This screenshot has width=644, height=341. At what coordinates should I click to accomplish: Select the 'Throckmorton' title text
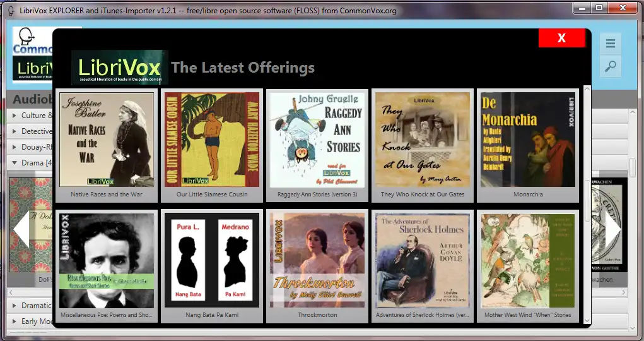pyautogui.click(x=317, y=315)
